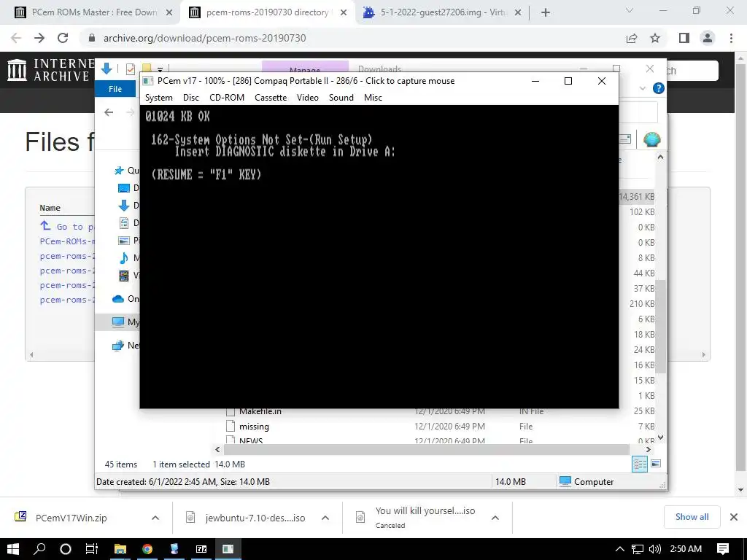This screenshot has width=747, height=560.
Task: Switch Explorer to details view
Action: (x=639, y=464)
